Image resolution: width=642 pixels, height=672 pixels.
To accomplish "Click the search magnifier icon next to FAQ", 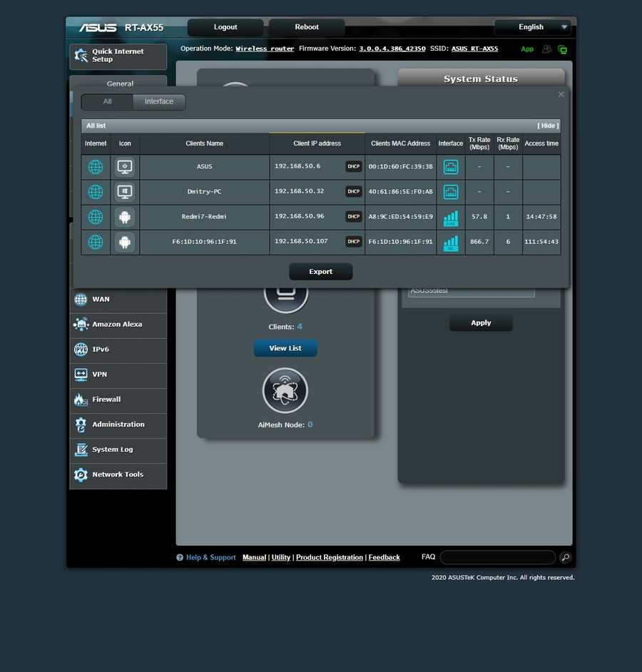I will [565, 558].
